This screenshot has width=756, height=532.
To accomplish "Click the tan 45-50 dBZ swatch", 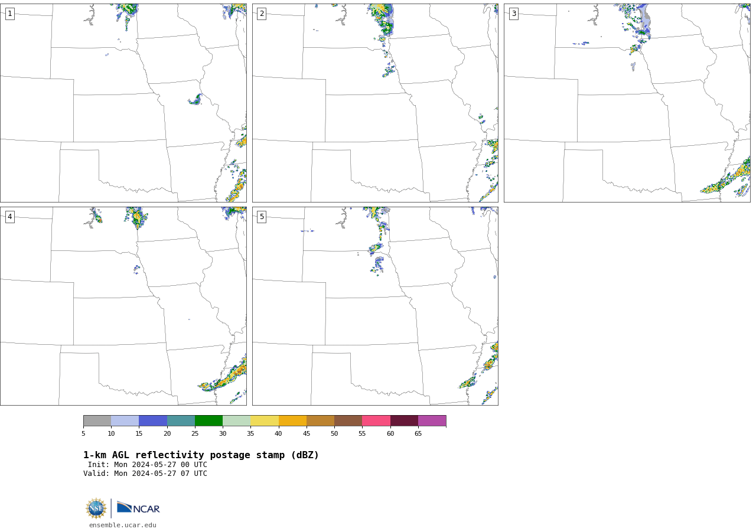I will tap(320, 421).
